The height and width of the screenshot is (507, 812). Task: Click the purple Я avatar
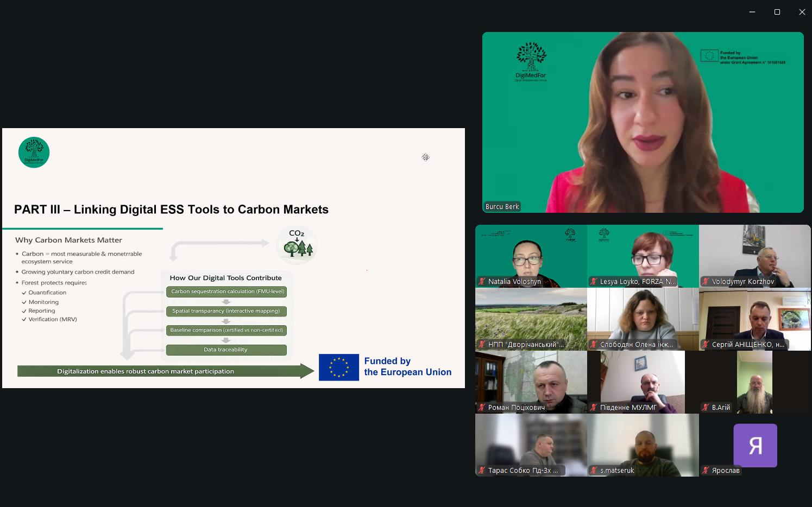pos(755,445)
